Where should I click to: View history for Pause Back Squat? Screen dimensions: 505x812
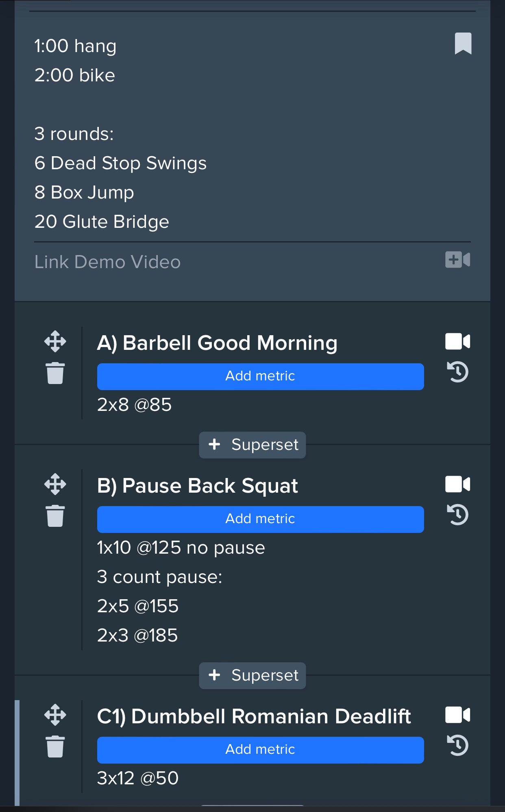click(458, 515)
